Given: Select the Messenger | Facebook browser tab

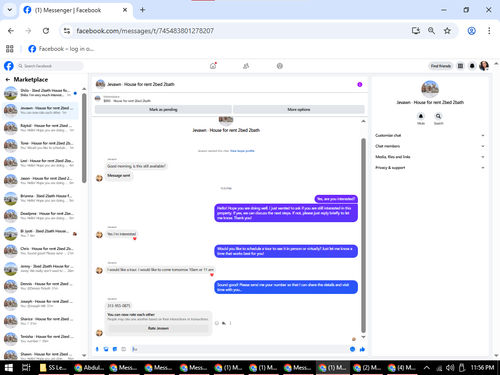Looking at the screenshot, I should click(x=76, y=10).
